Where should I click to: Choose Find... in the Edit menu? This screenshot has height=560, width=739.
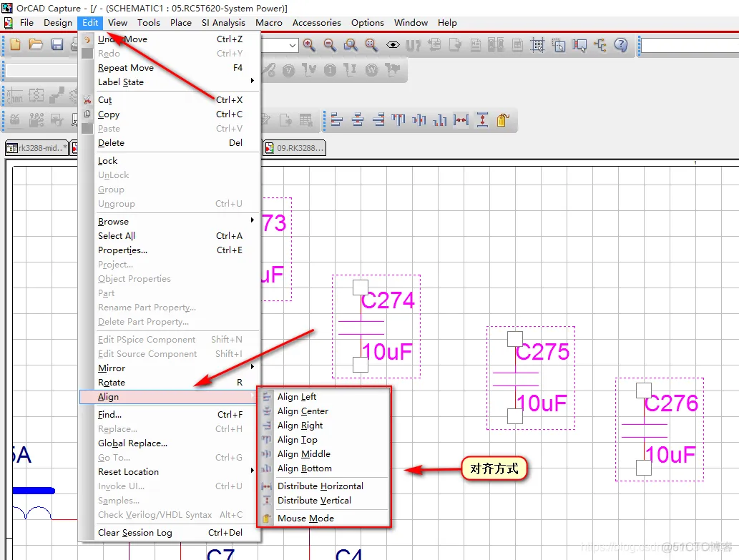pos(170,415)
